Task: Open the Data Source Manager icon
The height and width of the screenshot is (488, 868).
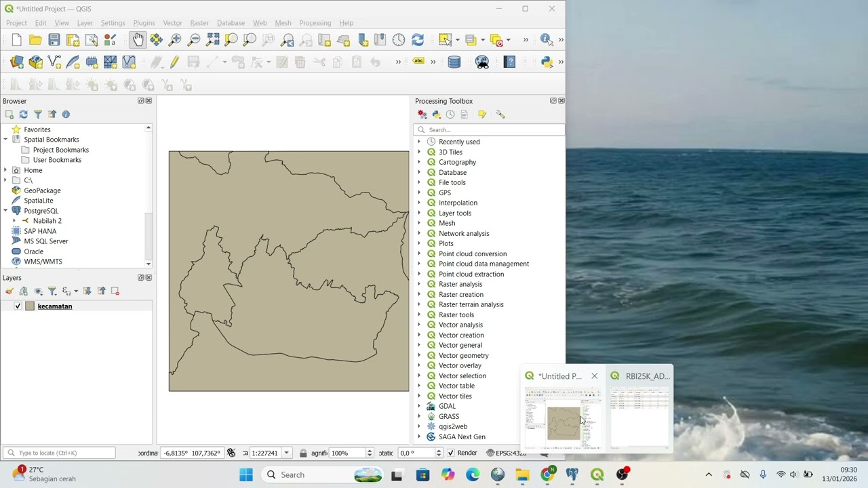Action: [x=17, y=62]
